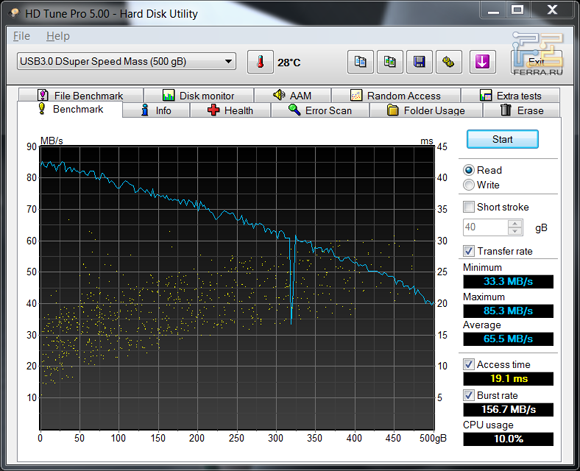Minimize the HD Tune Pro window
Viewport: 580px width, 471px height.
(493, 10)
